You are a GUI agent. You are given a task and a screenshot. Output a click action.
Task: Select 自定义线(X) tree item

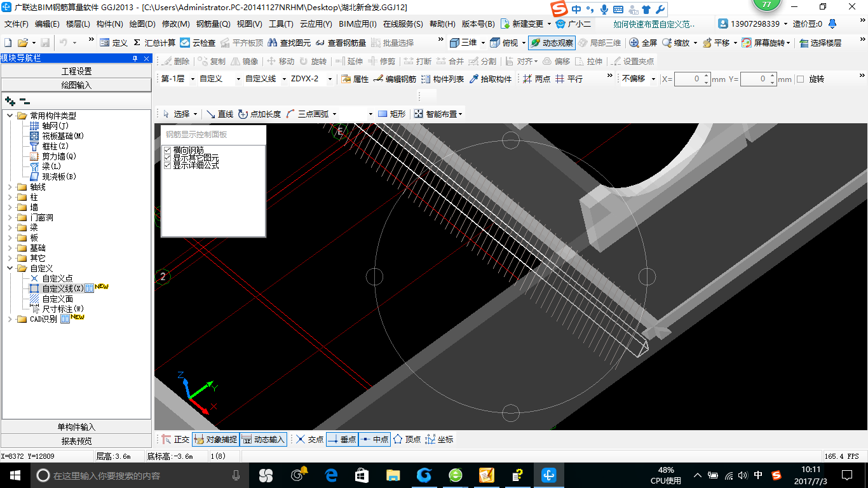(x=63, y=288)
